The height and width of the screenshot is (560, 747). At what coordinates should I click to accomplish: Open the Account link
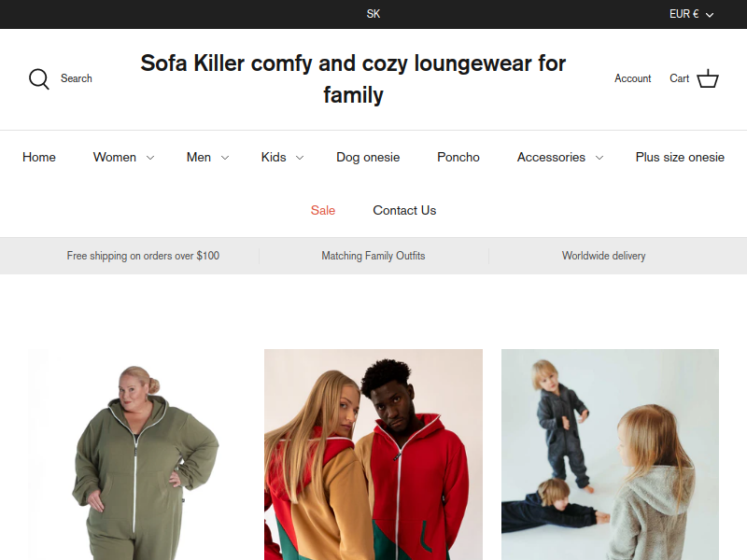(x=633, y=78)
